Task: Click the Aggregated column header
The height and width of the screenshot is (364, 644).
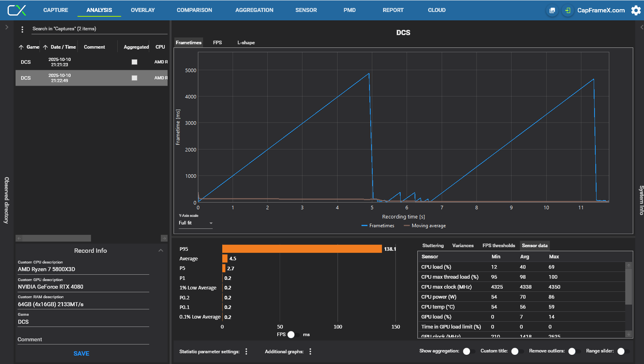Action: [x=136, y=47]
